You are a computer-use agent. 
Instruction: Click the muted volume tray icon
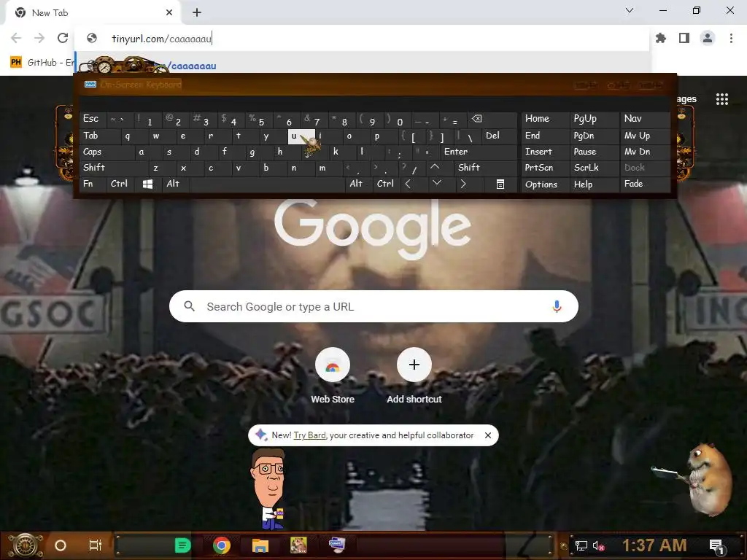tap(598, 545)
